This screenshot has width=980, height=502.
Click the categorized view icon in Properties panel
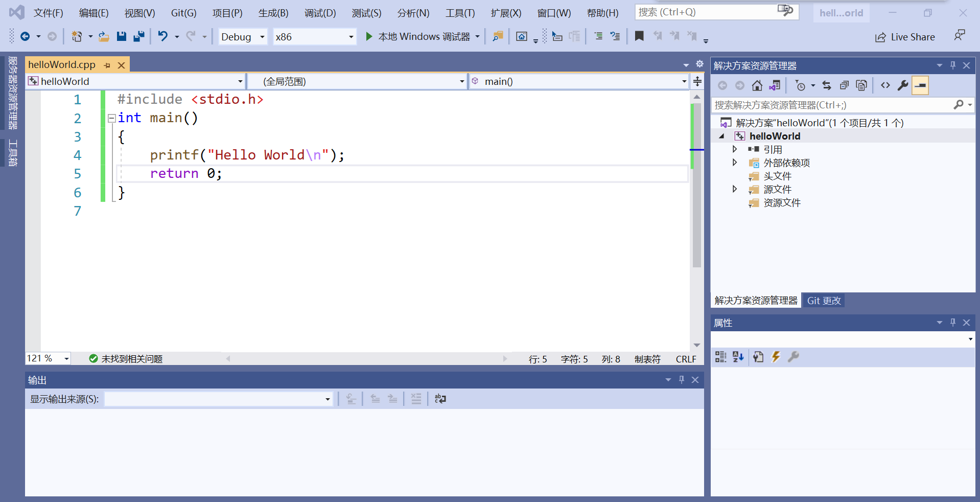[720, 357]
